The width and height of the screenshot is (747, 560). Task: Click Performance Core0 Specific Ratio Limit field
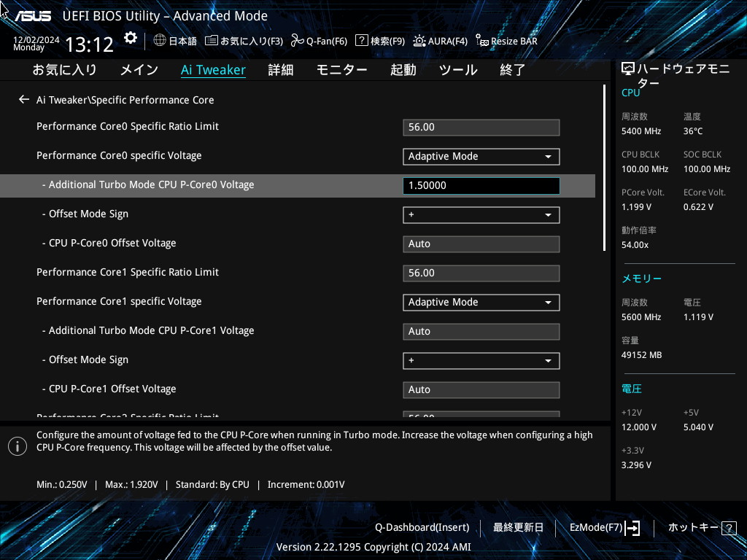point(481,127)
